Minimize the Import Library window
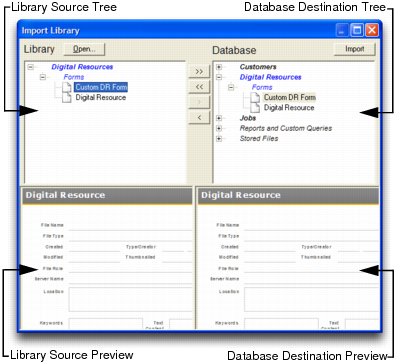 coord(342,30)
